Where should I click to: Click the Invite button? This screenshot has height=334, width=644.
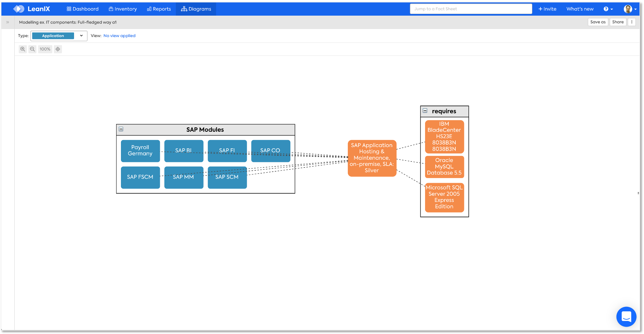click(x=547, y=9)
